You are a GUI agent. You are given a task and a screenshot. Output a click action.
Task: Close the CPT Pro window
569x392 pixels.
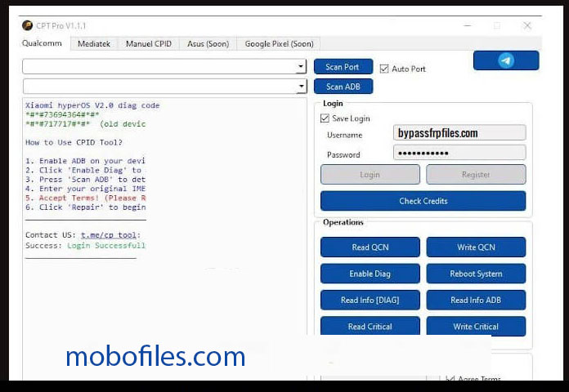pyautogui.click(x=527, y=26)
